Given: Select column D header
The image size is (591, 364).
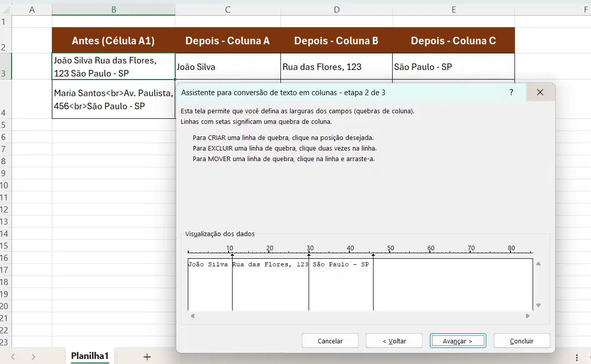Looking at the screenshot, I should click(336, 10).
